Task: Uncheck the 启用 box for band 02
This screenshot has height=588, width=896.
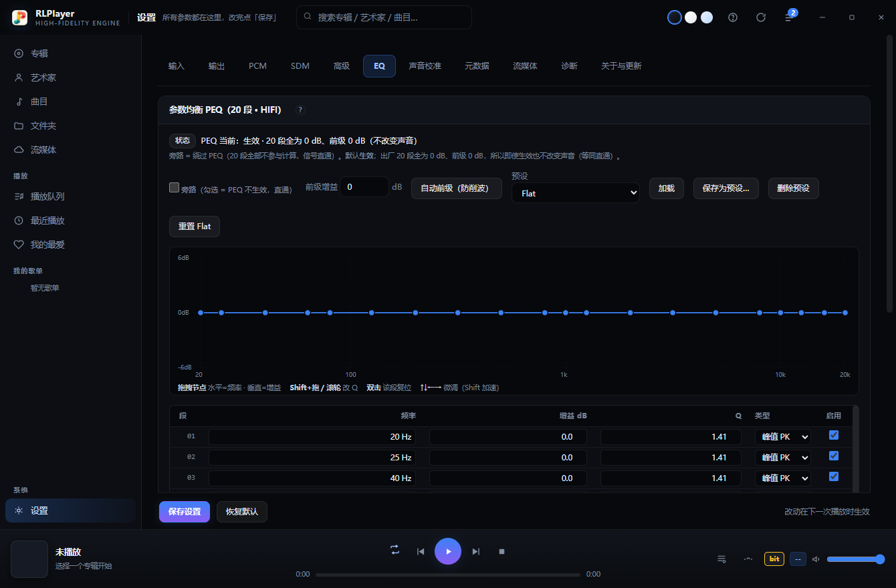Action: [x=833, y=456]
